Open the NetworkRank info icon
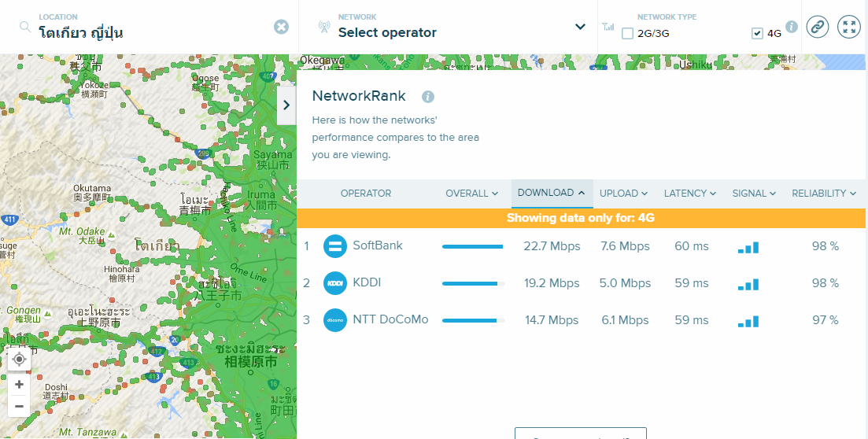This screenshot has height=439, width=868. (x=428, y=97)
